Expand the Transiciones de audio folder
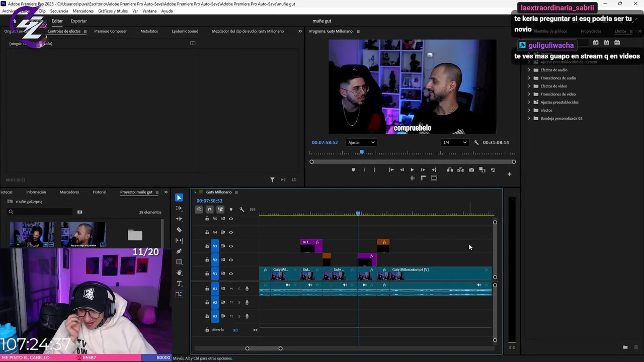644x362 pixels. coord(529,78)
